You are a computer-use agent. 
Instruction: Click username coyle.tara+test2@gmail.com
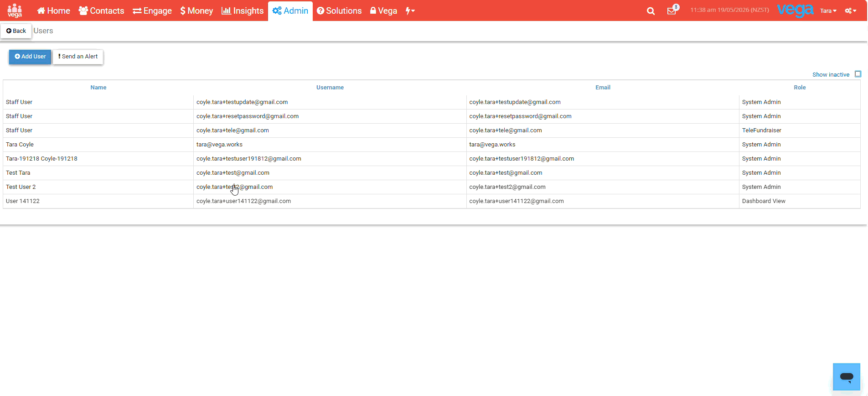tap(234, 187)
